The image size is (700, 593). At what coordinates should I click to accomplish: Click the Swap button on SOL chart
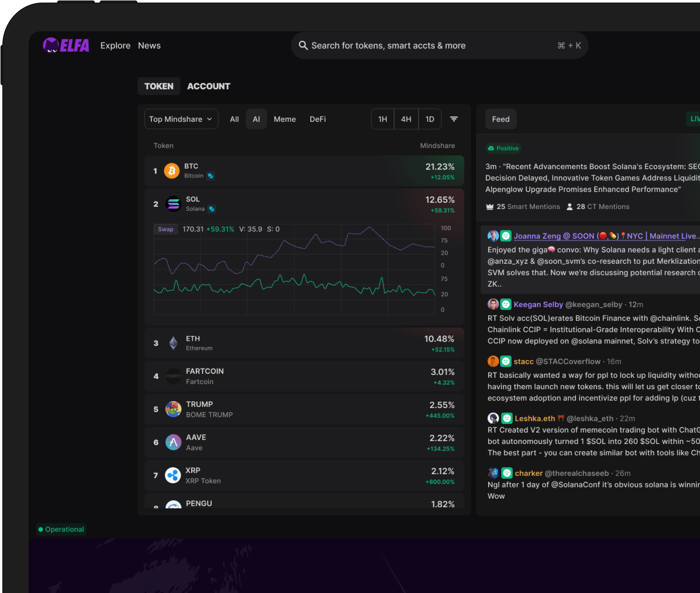(166, 229)
